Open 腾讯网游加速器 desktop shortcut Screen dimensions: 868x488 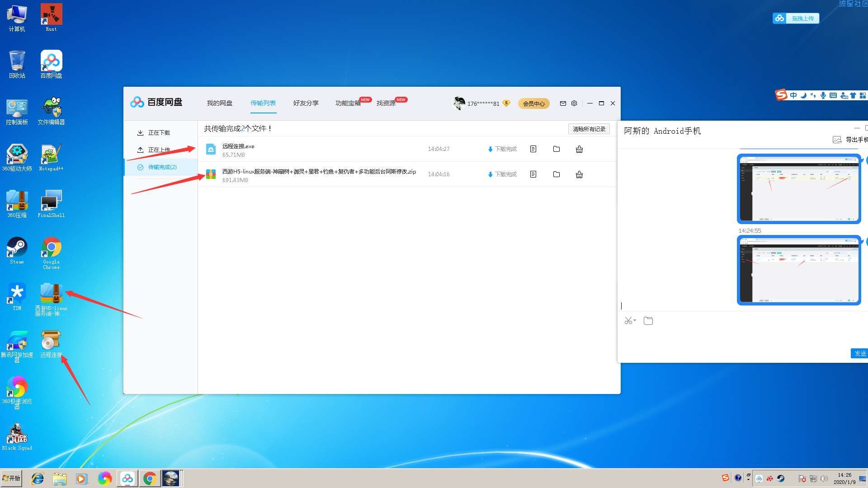pos(17,347)
